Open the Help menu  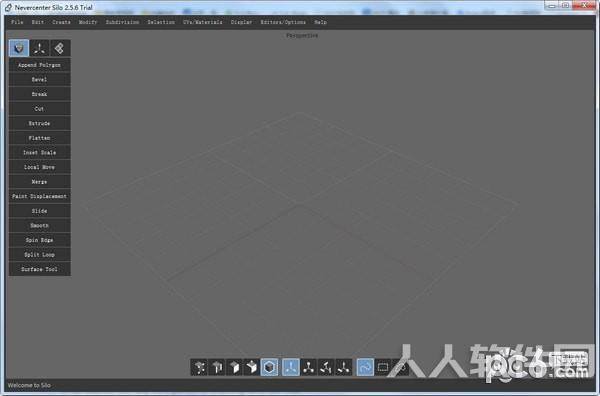[x=321, y=22]
